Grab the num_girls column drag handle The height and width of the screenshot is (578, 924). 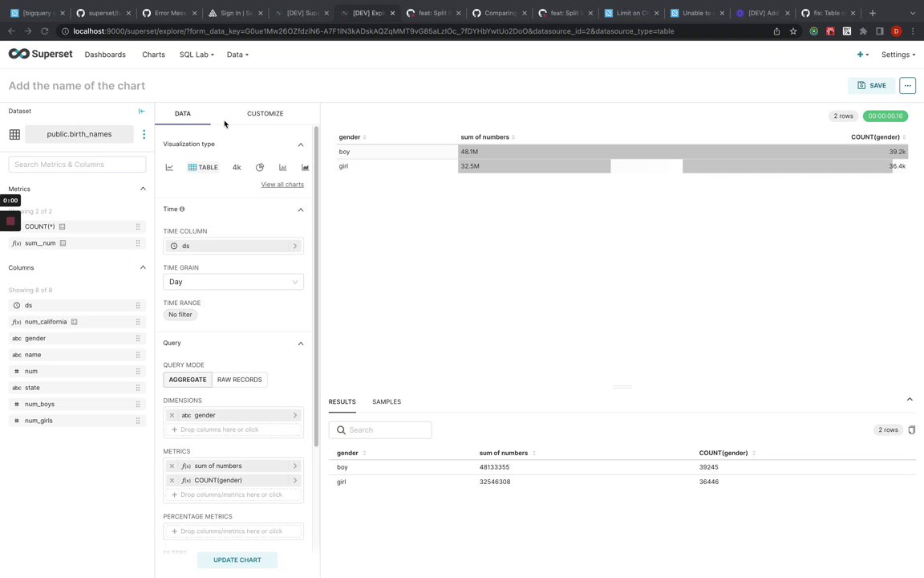pyautogui.click(x=138, y=421)
